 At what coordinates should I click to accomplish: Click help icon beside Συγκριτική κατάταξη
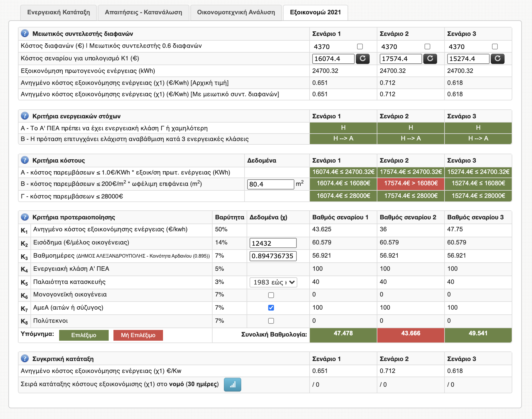click(x=25, y=359)
